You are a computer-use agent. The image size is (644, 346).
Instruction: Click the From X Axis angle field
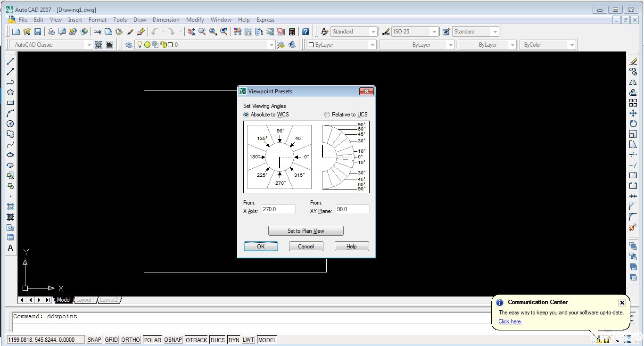[278, 209]
